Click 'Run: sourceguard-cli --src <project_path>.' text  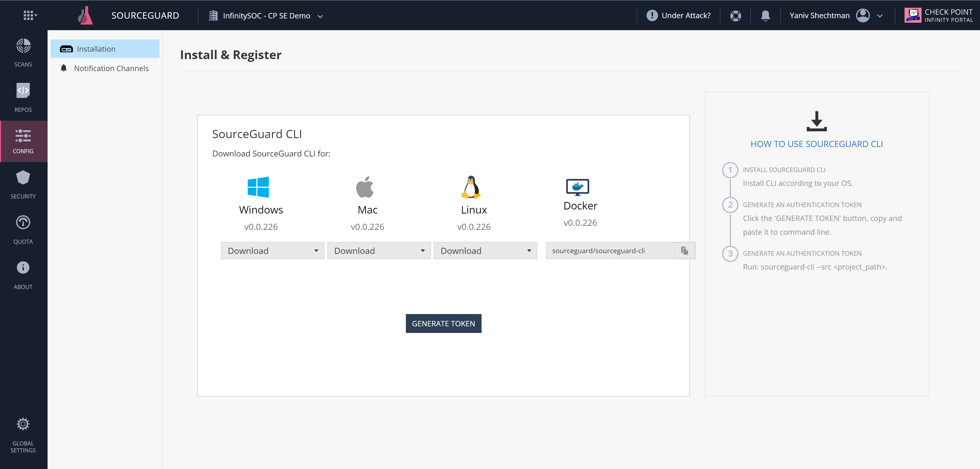(x=815, y=267)
